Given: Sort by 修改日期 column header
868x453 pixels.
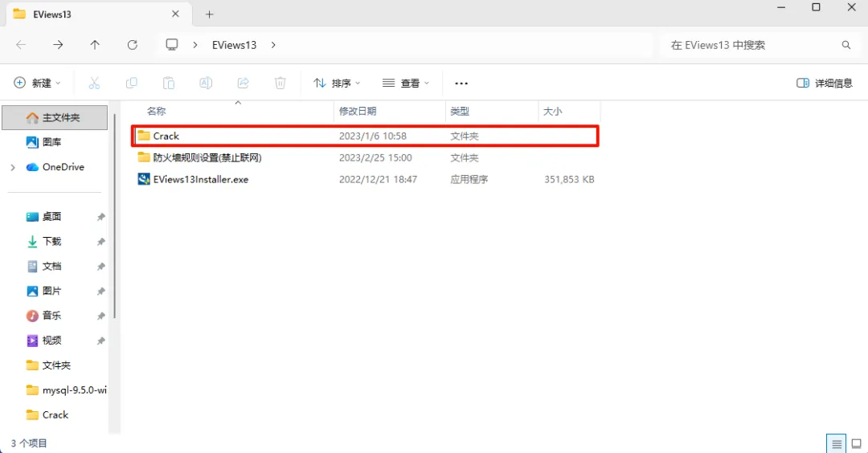Looking at the screenshot, I should (358, 111).
